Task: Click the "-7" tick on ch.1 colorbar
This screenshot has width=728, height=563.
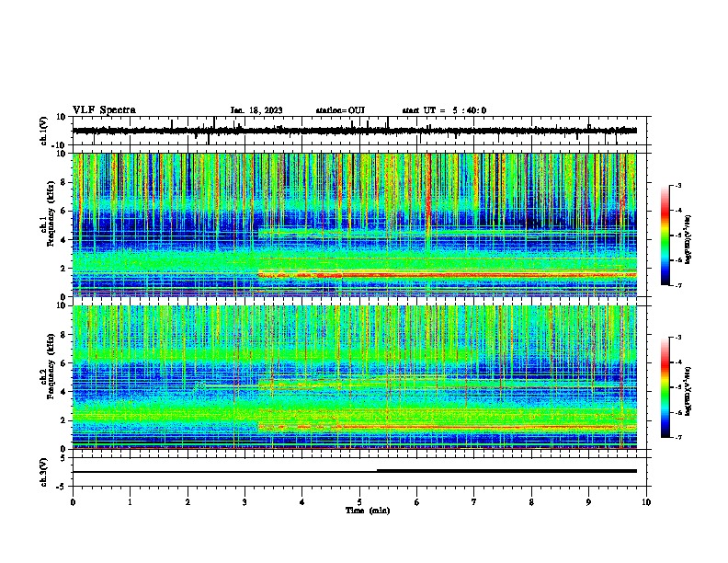Action: (678, 285)
